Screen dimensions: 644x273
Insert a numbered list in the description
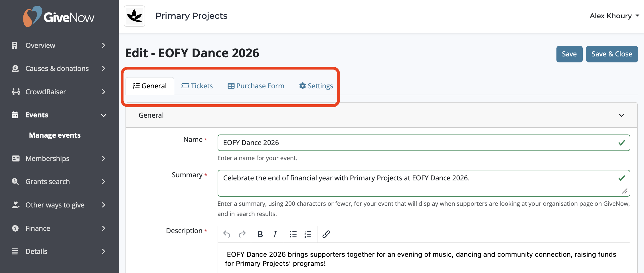308,234
